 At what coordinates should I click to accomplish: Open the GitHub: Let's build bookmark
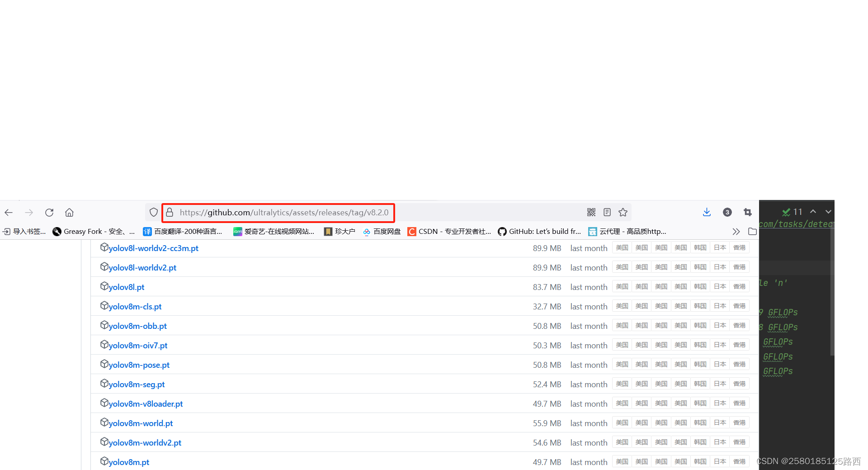point(539,232)
